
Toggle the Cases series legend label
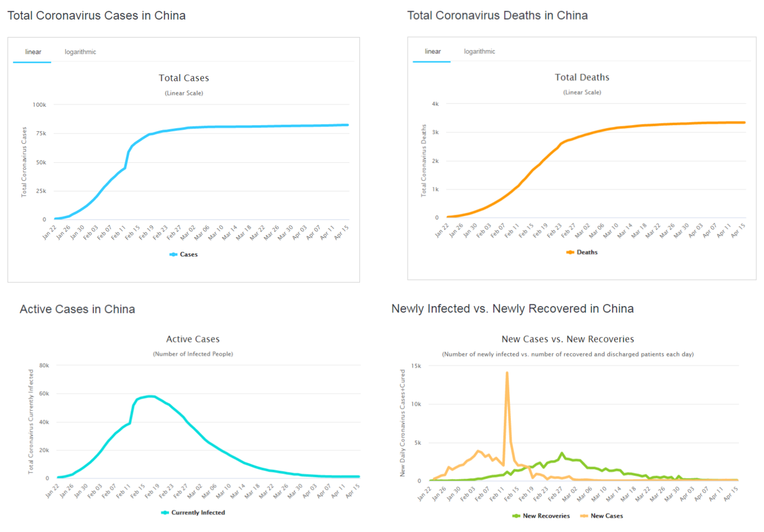tap(189, 254)
